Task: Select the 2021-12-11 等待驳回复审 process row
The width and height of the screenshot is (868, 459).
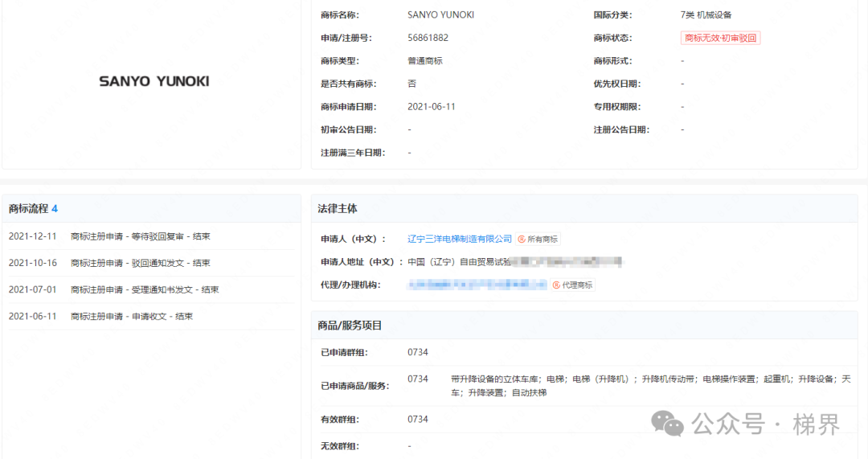Action: tap(151, 236)
